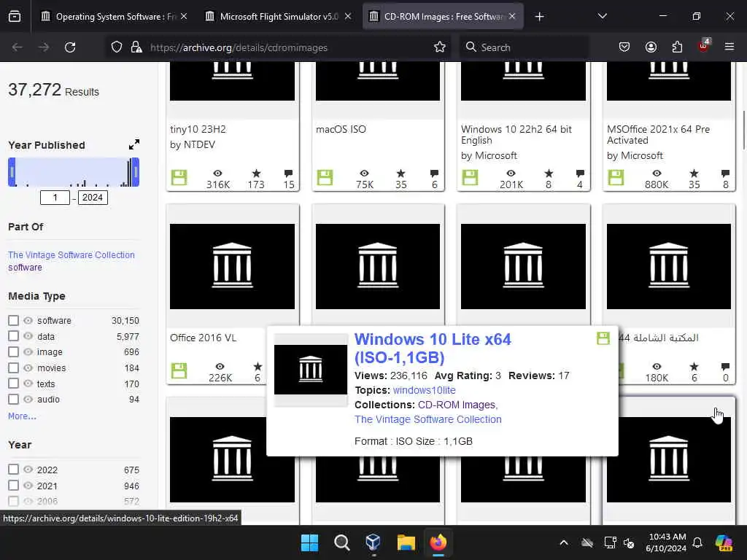The image size is (747, 560).
Task: Grab the right year range slider handle
Action: 136,172
